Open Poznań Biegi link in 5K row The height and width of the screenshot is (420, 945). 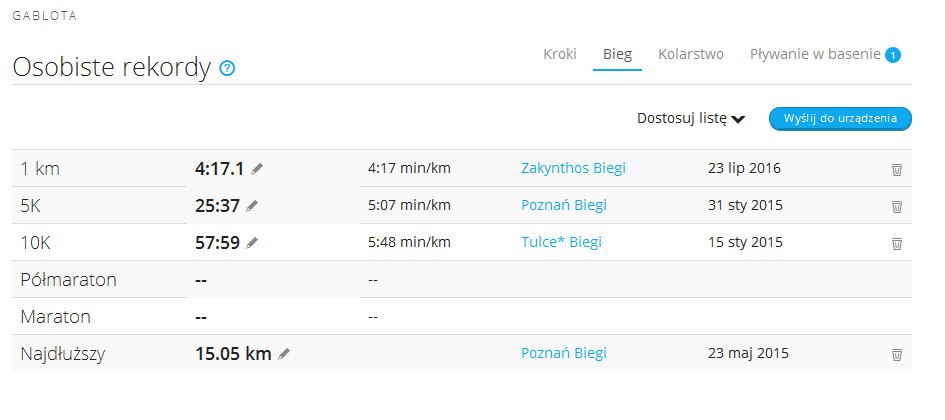[563, 205]
